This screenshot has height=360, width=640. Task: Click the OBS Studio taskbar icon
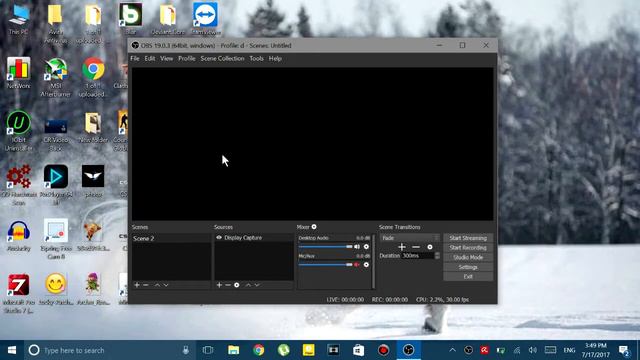coord(409,350)
